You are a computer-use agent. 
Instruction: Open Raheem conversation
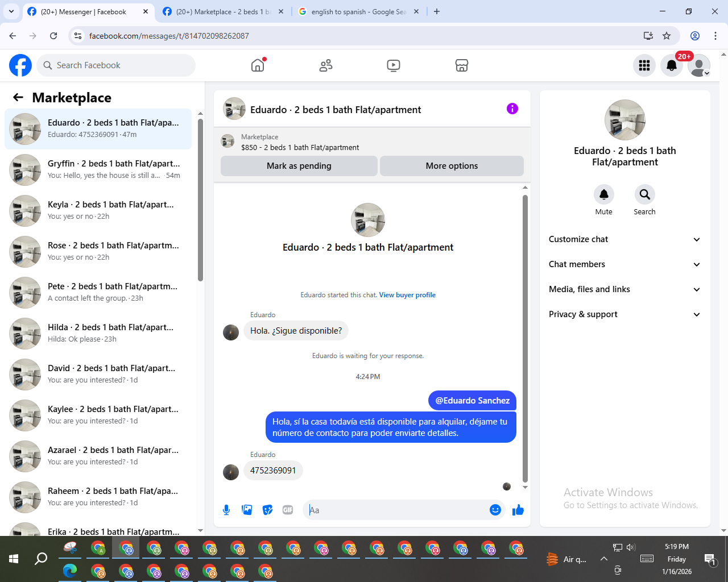98,497
